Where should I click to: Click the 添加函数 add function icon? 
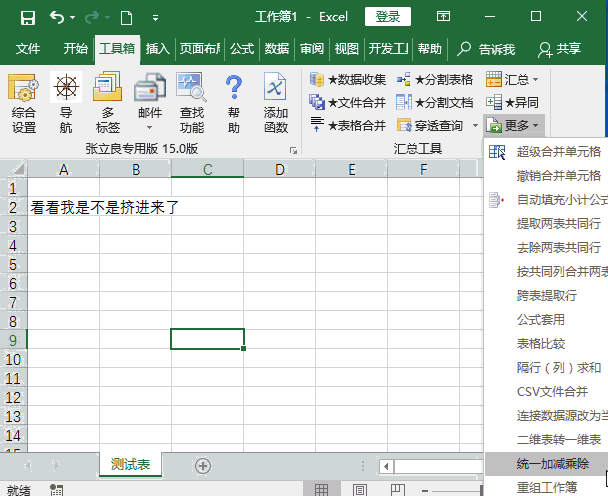point(276,90)
